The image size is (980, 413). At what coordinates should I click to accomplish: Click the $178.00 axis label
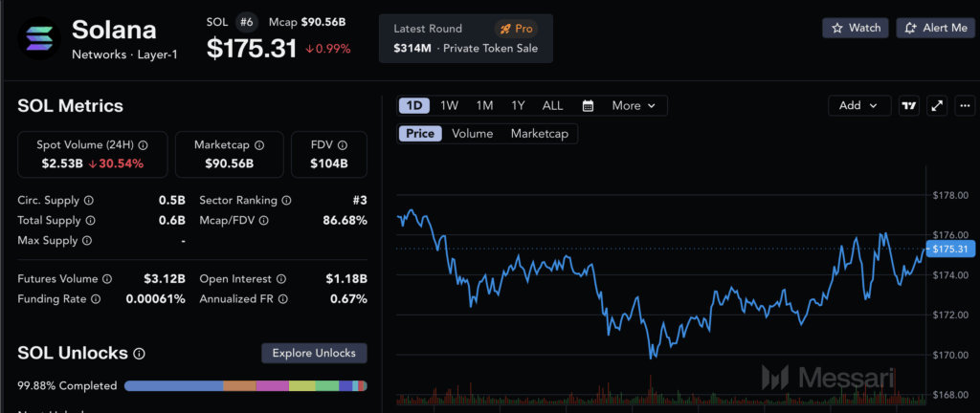coord(950,195)
